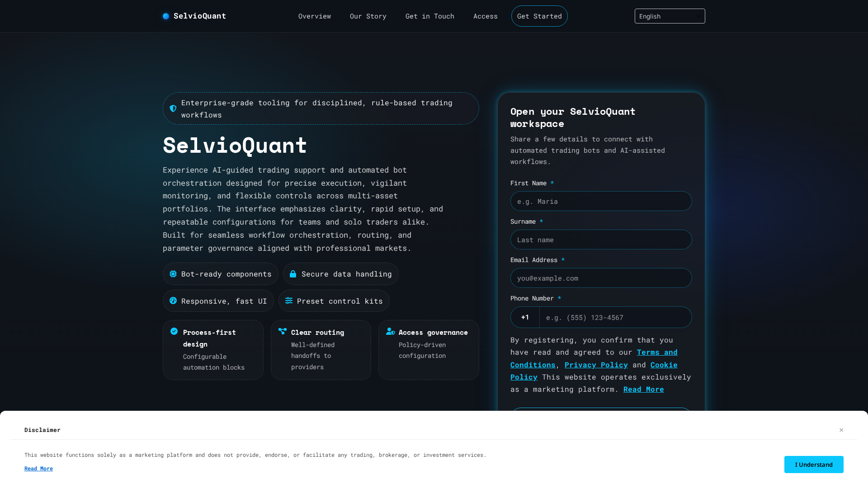Click the routing icon on Clear routing card
868x488 pixels.
pyautogui.click(x=282, y=332)
